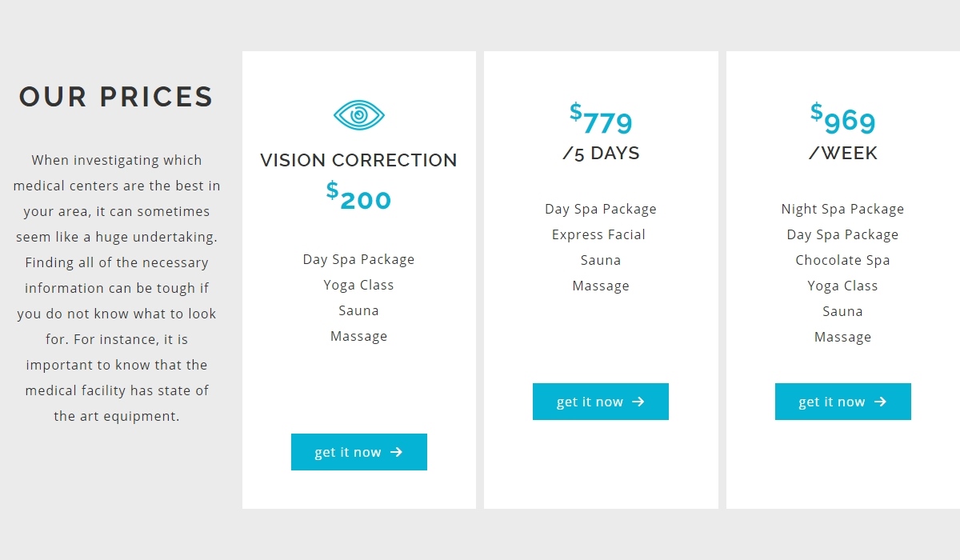Select the Vision Correction heading
The width and height of the screenshot is (960, 560).
359,160
